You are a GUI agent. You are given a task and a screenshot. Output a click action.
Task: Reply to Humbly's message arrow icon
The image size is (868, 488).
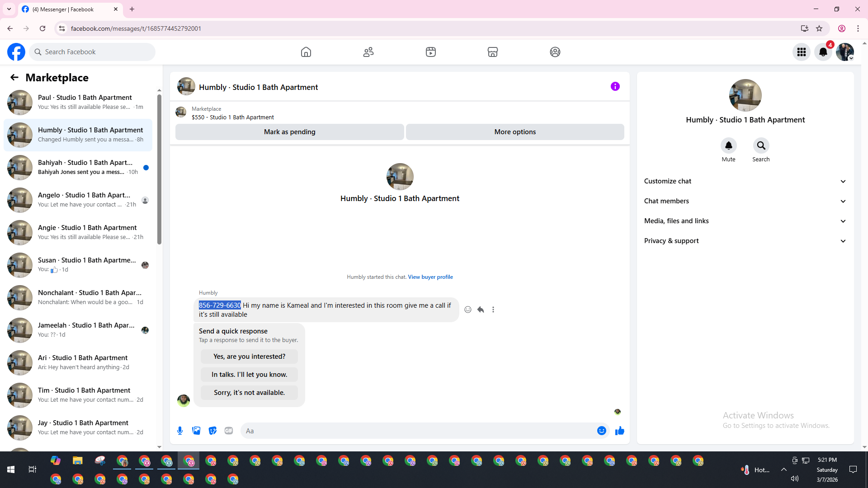click(x=481, y=310)
